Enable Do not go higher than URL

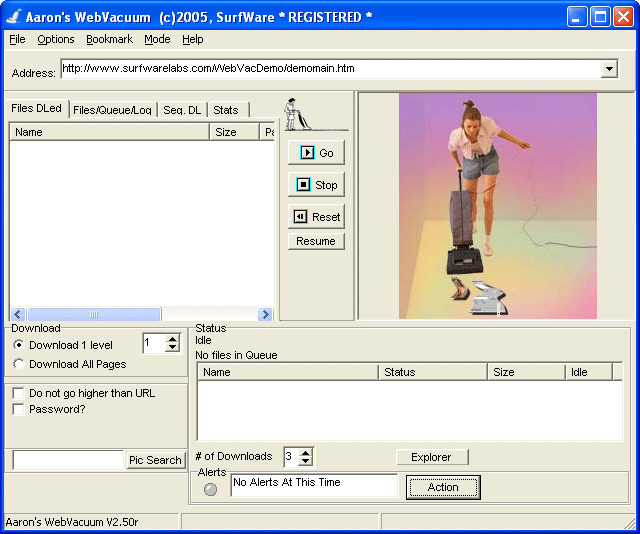[x=18, y=393]
